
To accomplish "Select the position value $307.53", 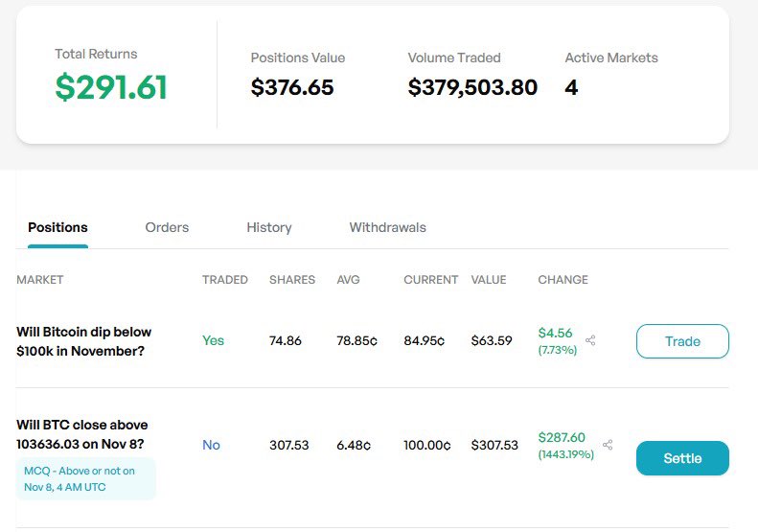I will [x=494, y=445].
